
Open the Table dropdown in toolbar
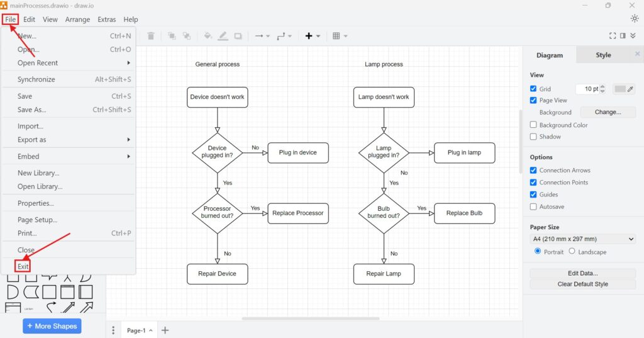tap(340, 36)
